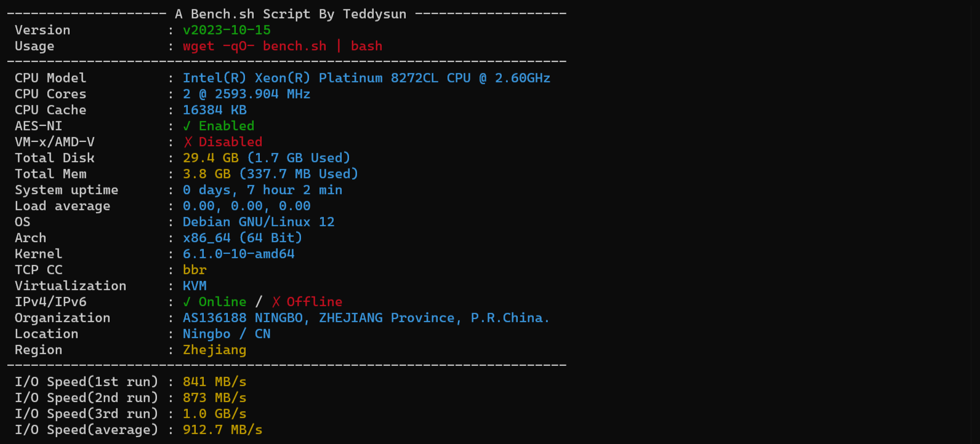Click the uptime value '0 days, 7 hour 2 min'

pyautogui.click(x=263, y=190)
